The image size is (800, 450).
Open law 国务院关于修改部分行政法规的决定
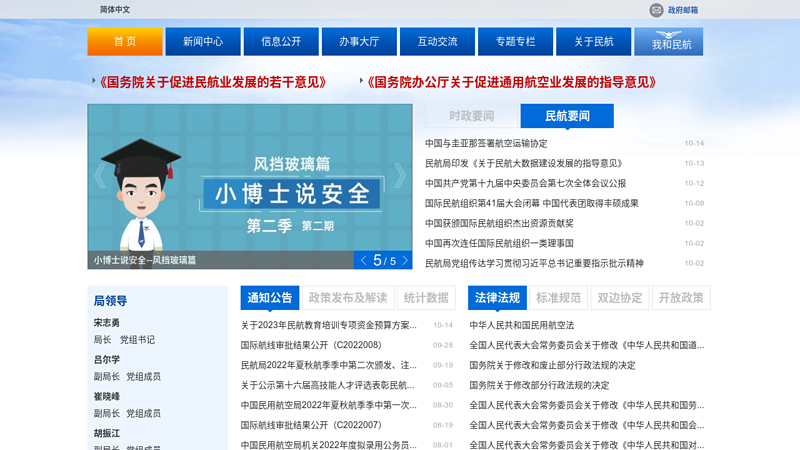(x=539, y=385)
